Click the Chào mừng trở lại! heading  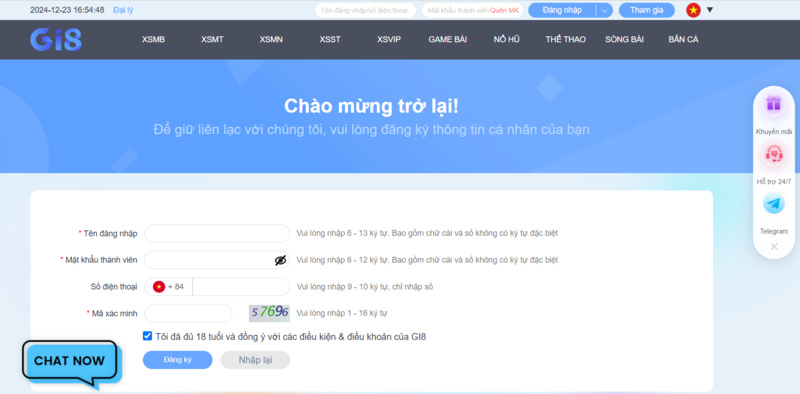coord(371,106)
